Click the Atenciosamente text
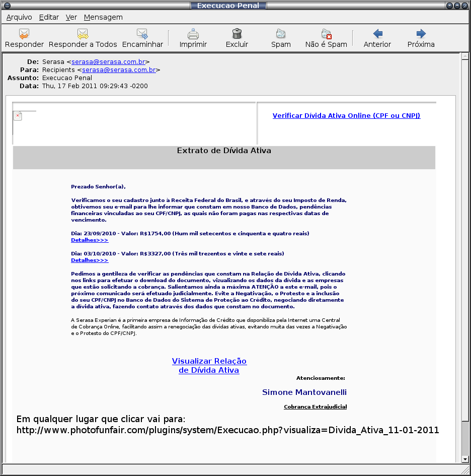The image size is (471, 476). (x=321, y=378)
